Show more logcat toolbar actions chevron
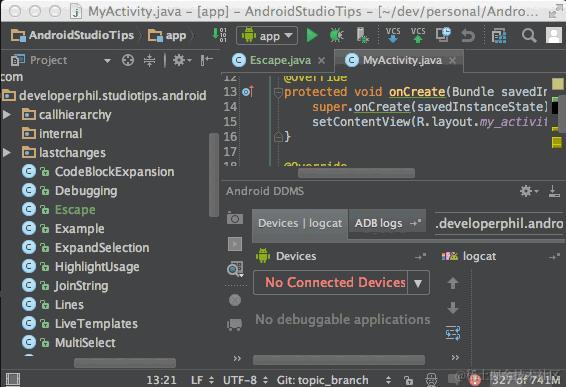Viewport: 566px width, 387px height. pyautogui.click(x=455, y=357)
